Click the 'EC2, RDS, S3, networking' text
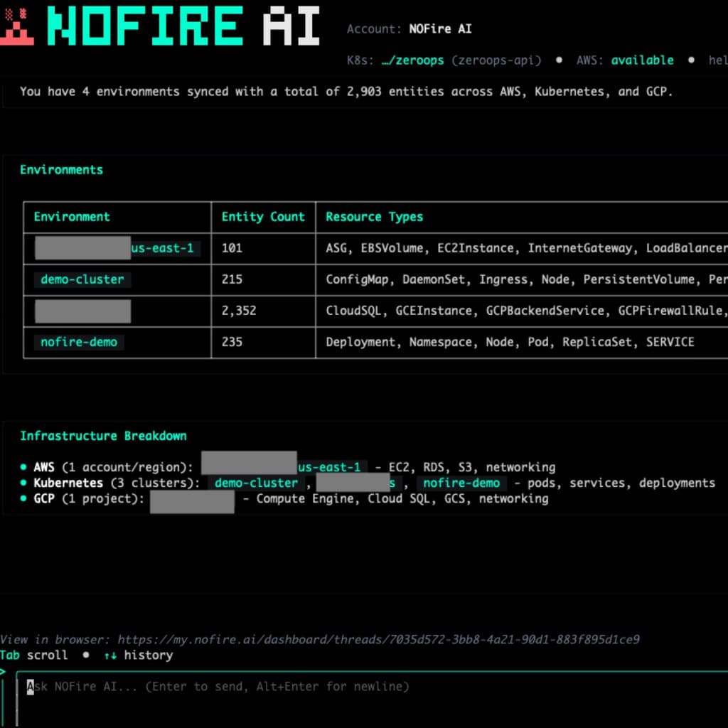 (472, 467)
